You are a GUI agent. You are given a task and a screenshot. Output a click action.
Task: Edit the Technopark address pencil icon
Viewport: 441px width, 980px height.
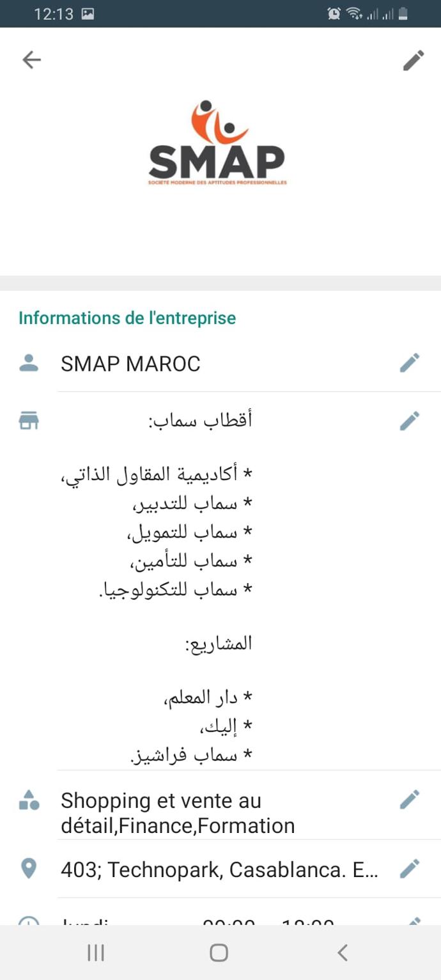pyautogui.click(x=410, y=869)
